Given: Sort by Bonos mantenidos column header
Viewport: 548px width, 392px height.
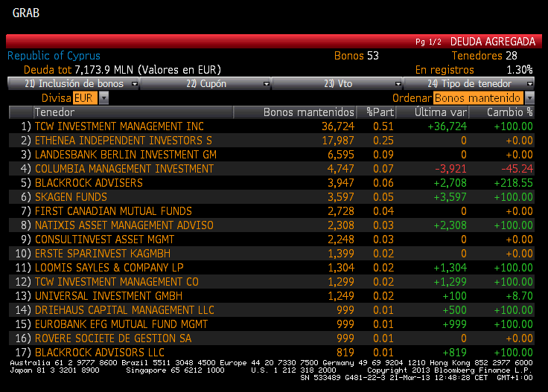Looking at the screenshot, I should click(x=294, y=112).
